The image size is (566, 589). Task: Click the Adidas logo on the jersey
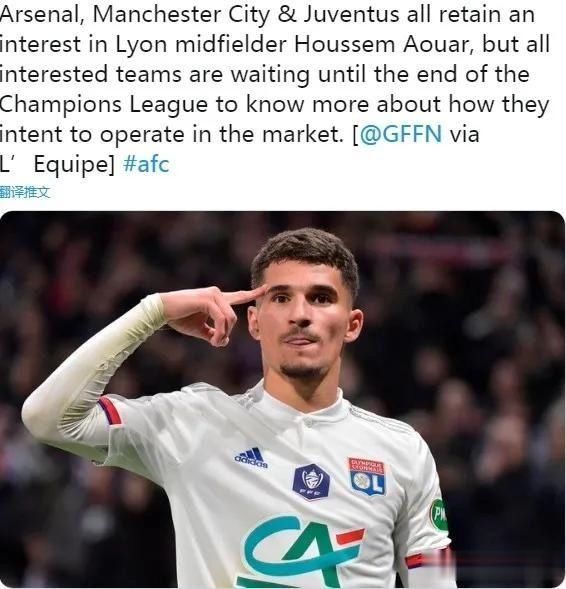coord(251,458)
